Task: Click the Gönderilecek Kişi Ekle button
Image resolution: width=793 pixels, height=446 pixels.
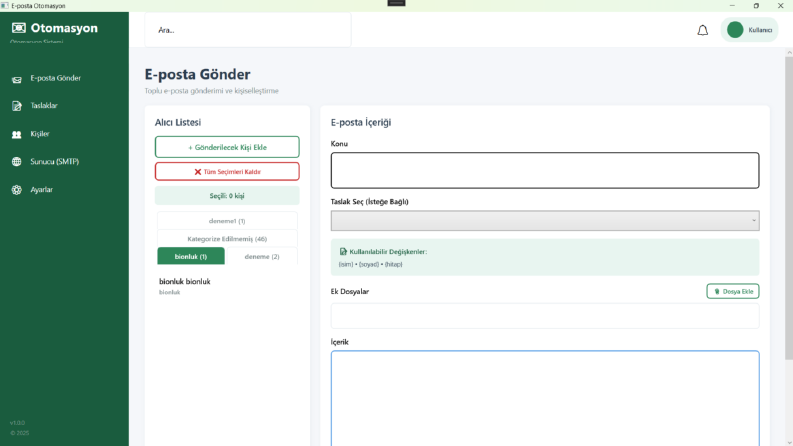Action: pyautogui.click(x=227, y=147)
